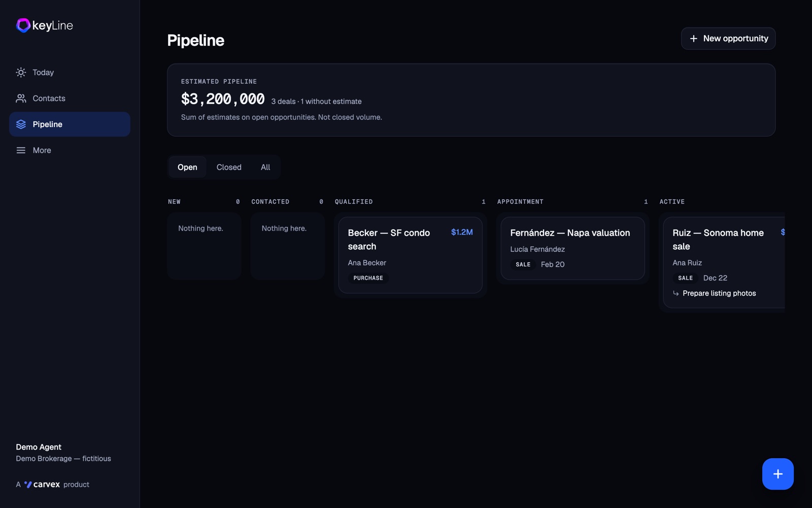Click the layers icon beside Pipeline
The image size is (812, 508).
[21, 124]
